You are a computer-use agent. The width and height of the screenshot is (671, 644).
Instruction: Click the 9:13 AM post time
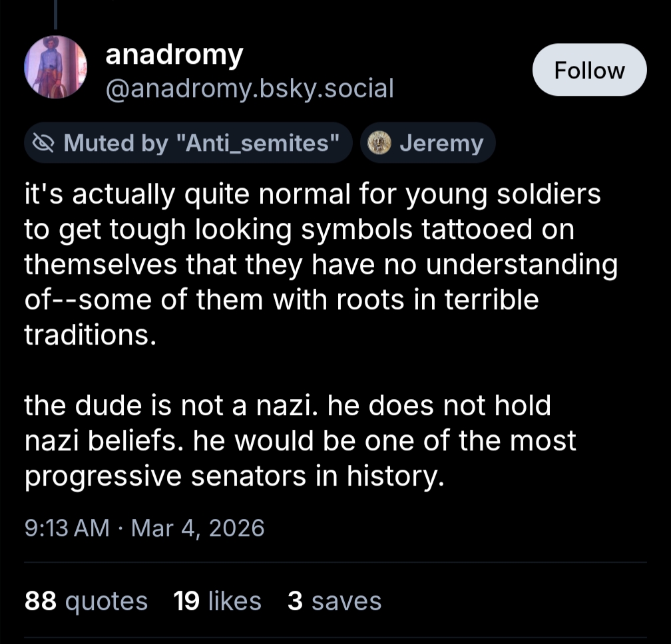tap(67, 528)
